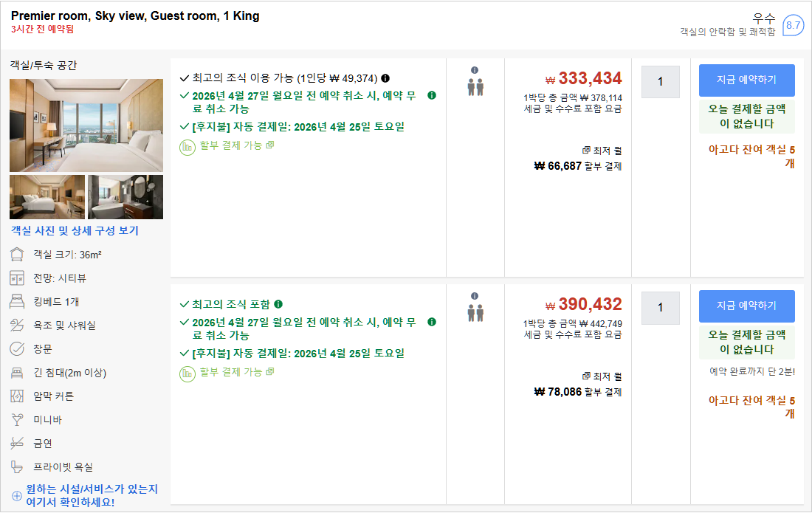Open the main bedroom window-view photo

coord(86,125)
